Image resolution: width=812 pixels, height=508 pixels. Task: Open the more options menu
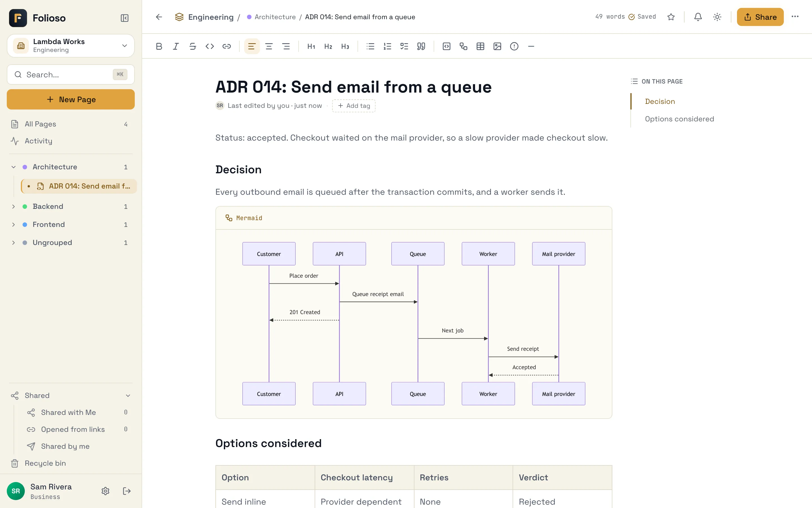click(795, 17)
